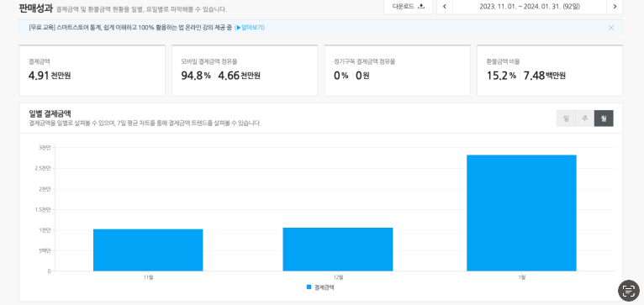The height and width of the screenshot is (305, 644).
Task: Go to the next date period arrow
Action: 615,7
